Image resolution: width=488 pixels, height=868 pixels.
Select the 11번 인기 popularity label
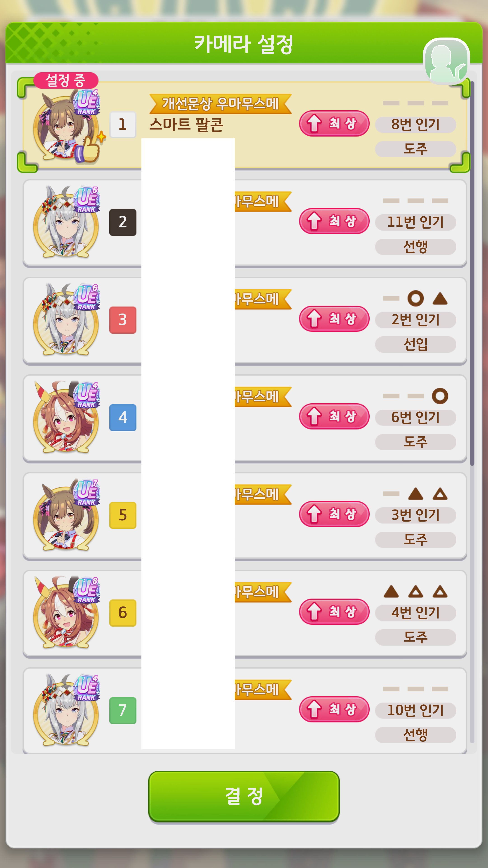point(416,222)
